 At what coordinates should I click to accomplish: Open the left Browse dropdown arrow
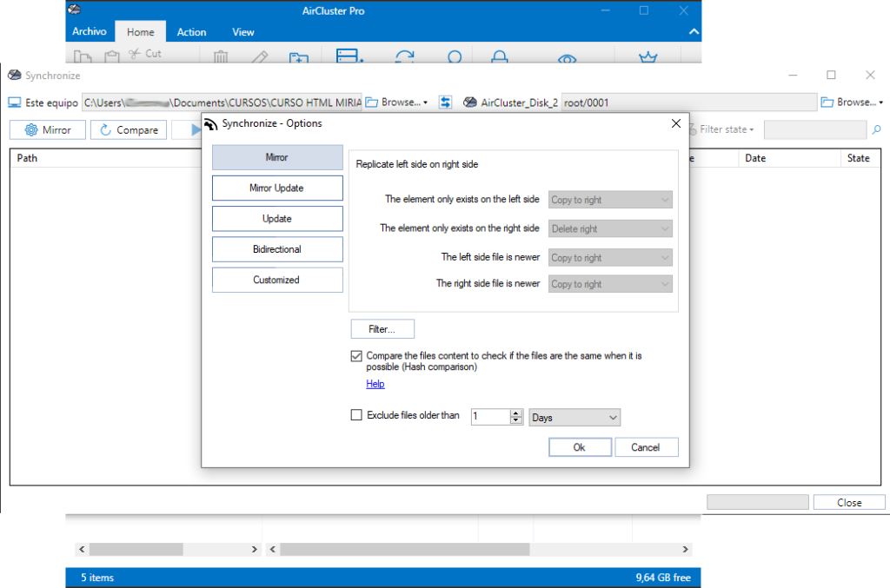pyautogui.click(x=427, y=102)
